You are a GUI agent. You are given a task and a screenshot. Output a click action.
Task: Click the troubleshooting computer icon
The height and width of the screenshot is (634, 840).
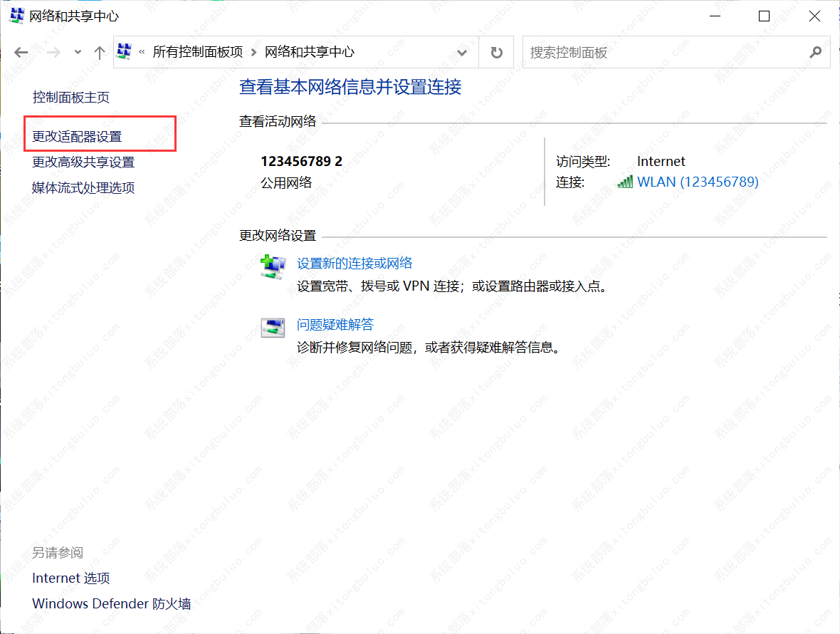[273, 327]
